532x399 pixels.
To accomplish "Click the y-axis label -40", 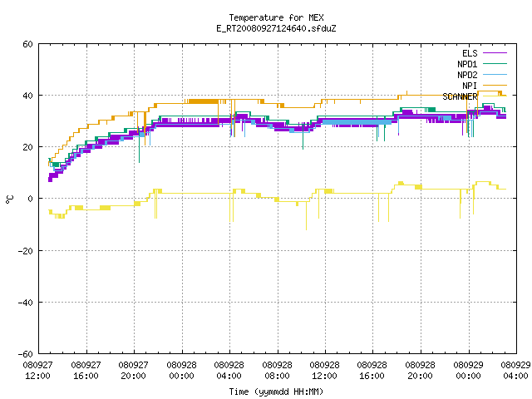I will [x=26, y=303].
